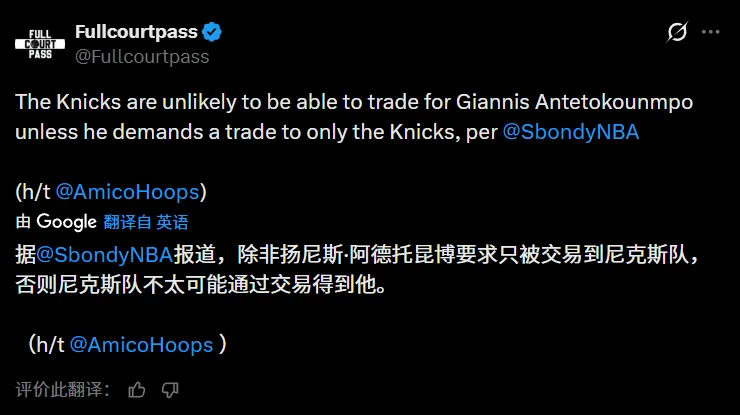Click the '由' text before the Google logo

click(24, 222)
